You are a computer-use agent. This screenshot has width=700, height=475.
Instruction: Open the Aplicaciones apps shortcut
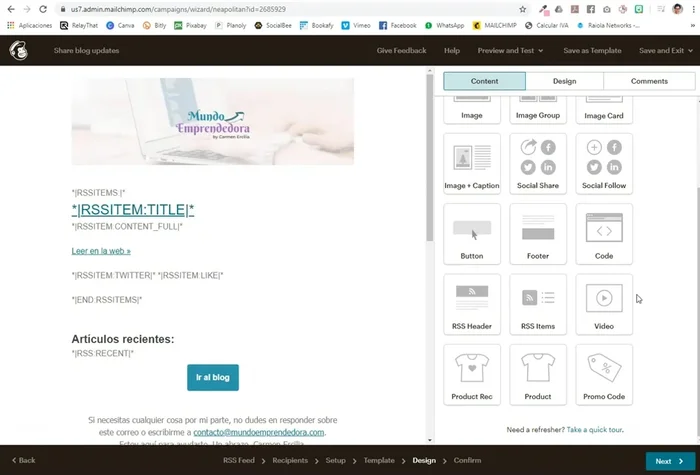[x=29, y=25]
